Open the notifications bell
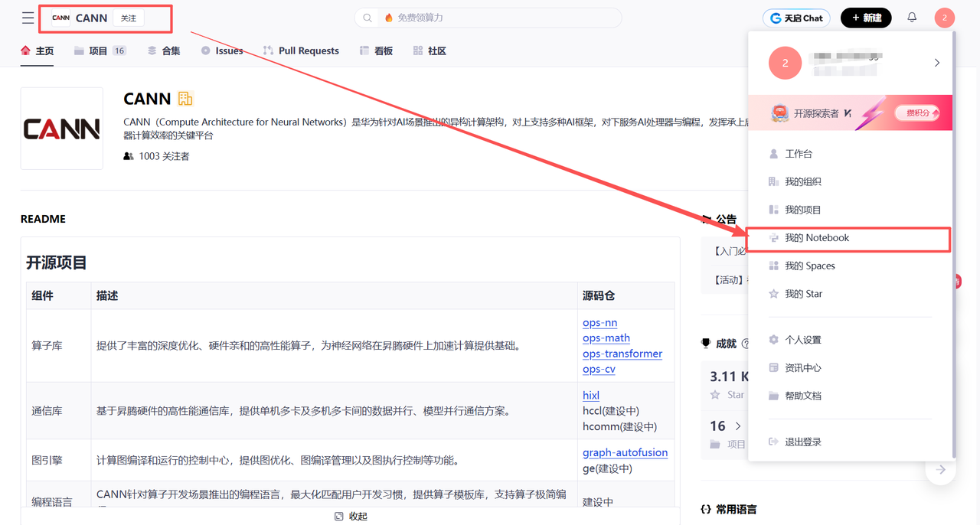 tap(912, 17)
